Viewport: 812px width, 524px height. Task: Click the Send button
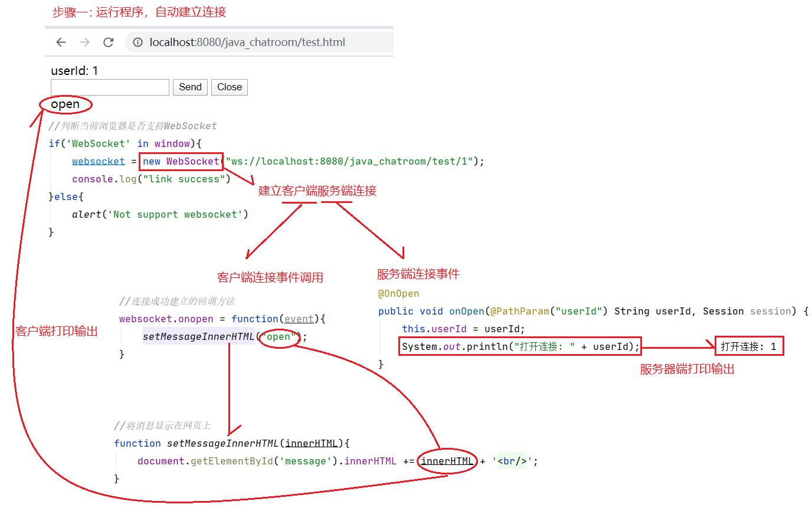click(x=190, y=87)
